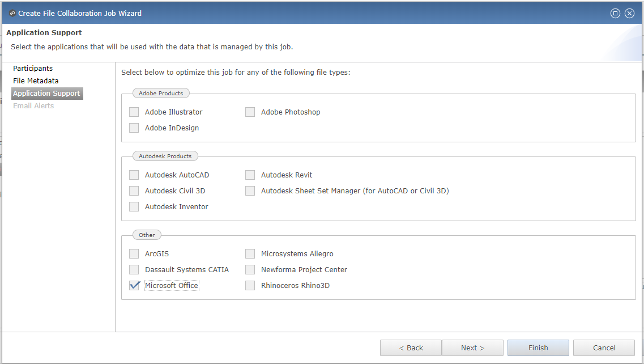Toggle Autodesk Sheet Set Manager checkbox

coord(250,191)
